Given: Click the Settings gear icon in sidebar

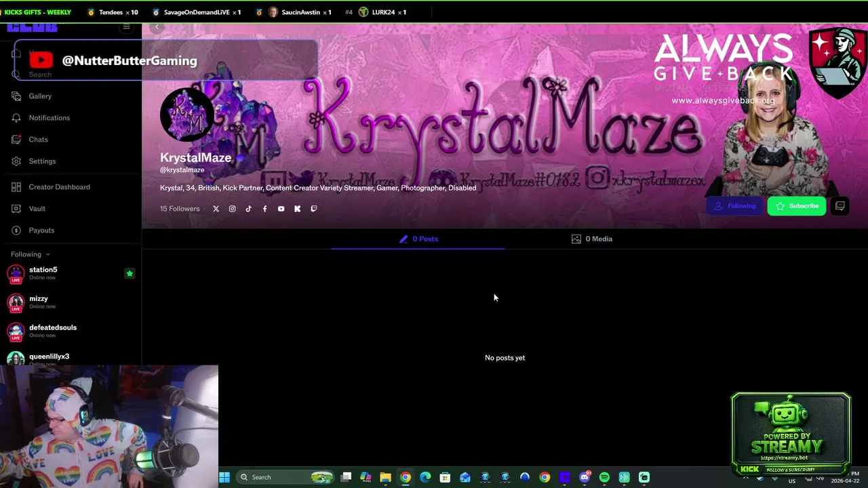Looking at the screenshot, I should point(16,161).
